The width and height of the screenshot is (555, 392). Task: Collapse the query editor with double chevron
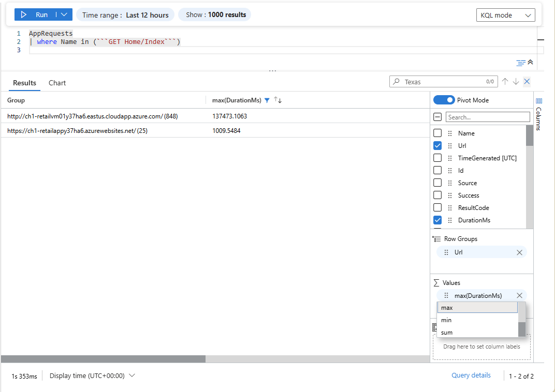(530, 62)
